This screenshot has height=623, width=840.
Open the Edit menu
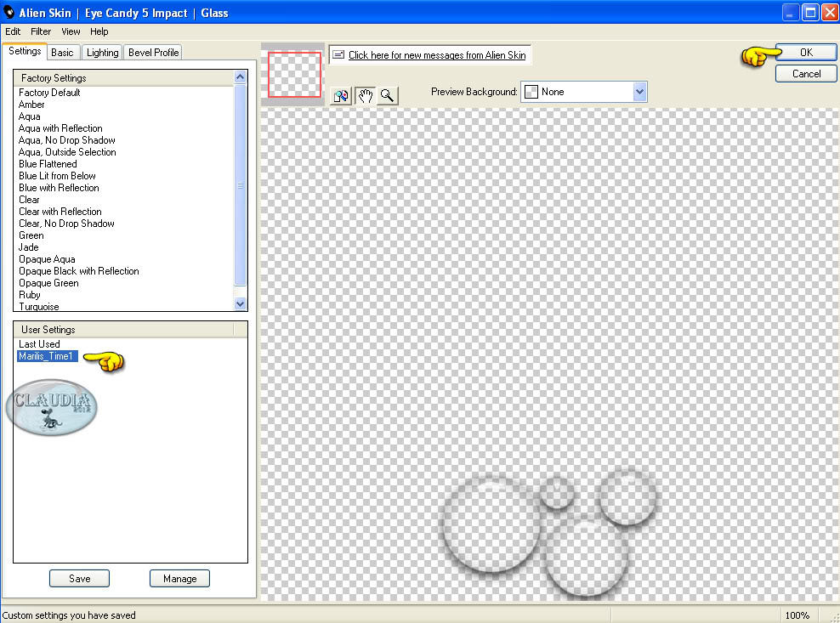[13, 31]
